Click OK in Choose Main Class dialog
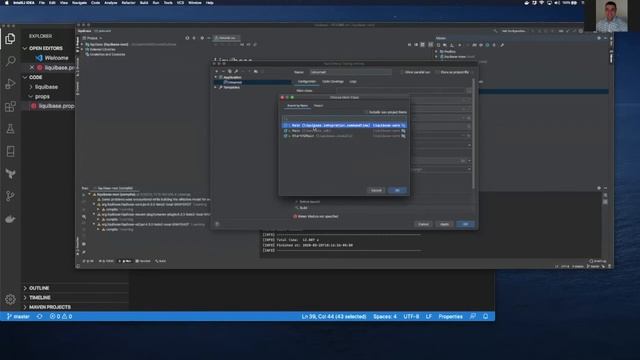The width and height of the screenshot is (640, 360). (397, 190)
